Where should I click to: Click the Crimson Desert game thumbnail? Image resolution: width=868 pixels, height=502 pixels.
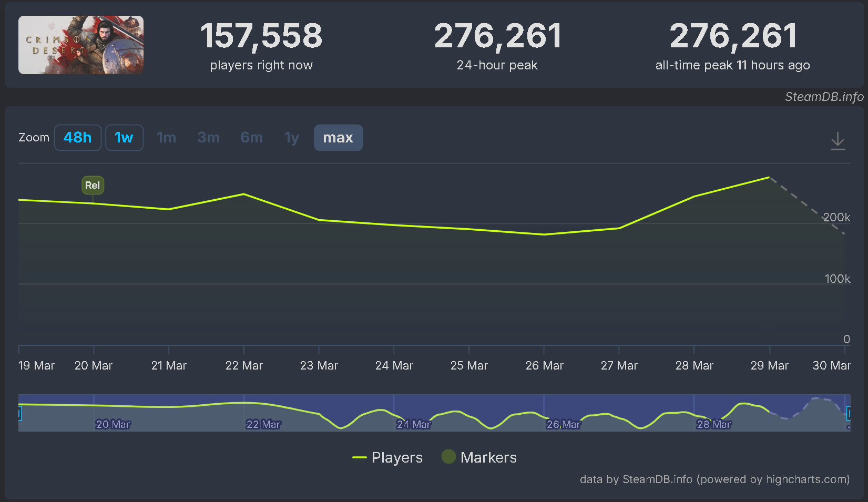pos(81,45)
